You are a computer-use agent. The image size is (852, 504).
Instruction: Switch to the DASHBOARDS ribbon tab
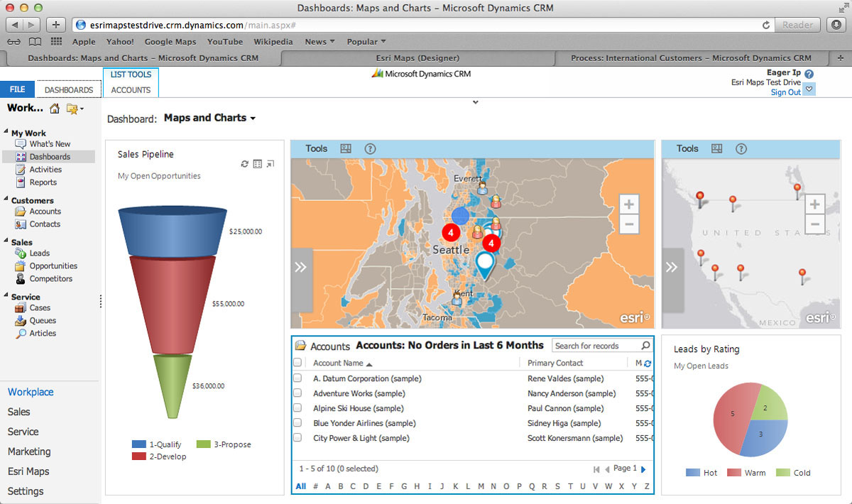(69, 90)
